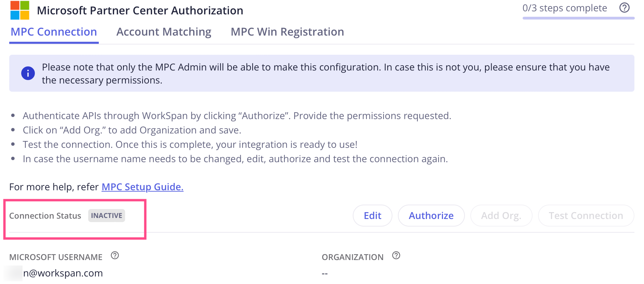Viewport: 644px width, 284px height.
Task: Open Microsoft Username help tooltip icon
Action: [115, 256]
